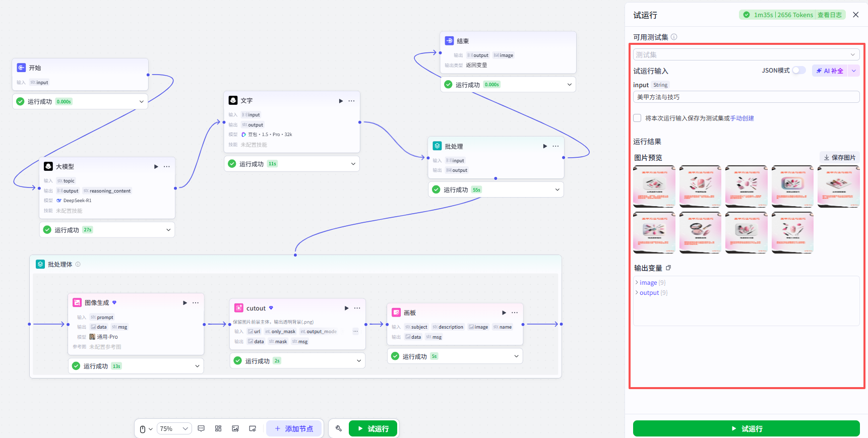The height and width of the screenshot is (438, 868).
Task: Check 将本次运行输入保存为测试集 checkbox
Action: pos(637,118)
